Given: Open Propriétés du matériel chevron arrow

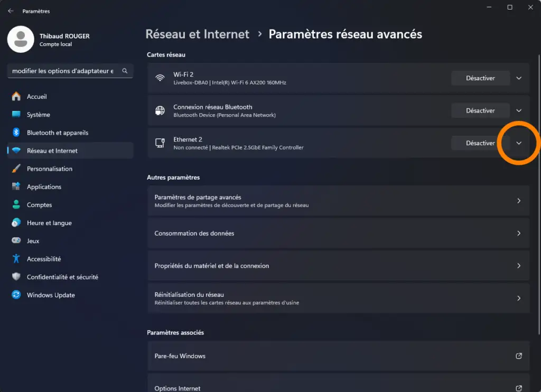Looking at the screenshot, I should click(x=519, y=266).
